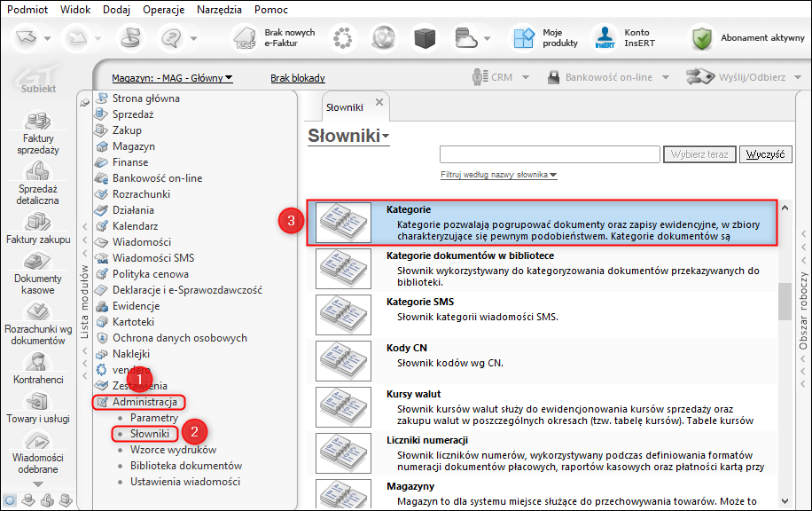
Task: Click the Bankowość on-line padlock icon
Action: 553,77
